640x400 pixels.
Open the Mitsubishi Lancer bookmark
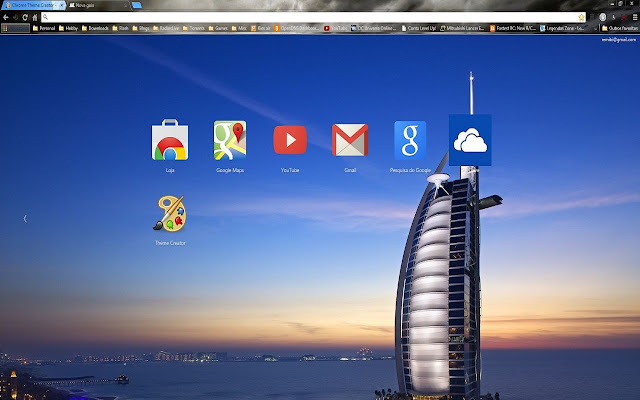[462, 28]
